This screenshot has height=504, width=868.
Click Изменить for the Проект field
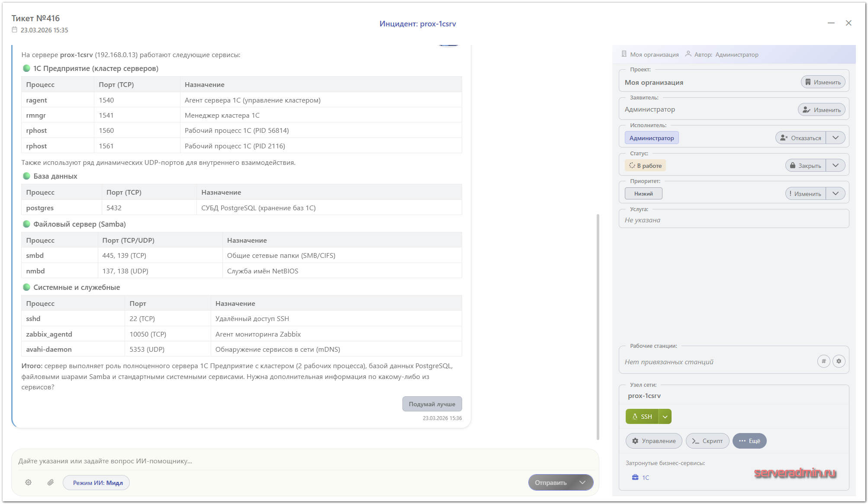tap(823, 82)
